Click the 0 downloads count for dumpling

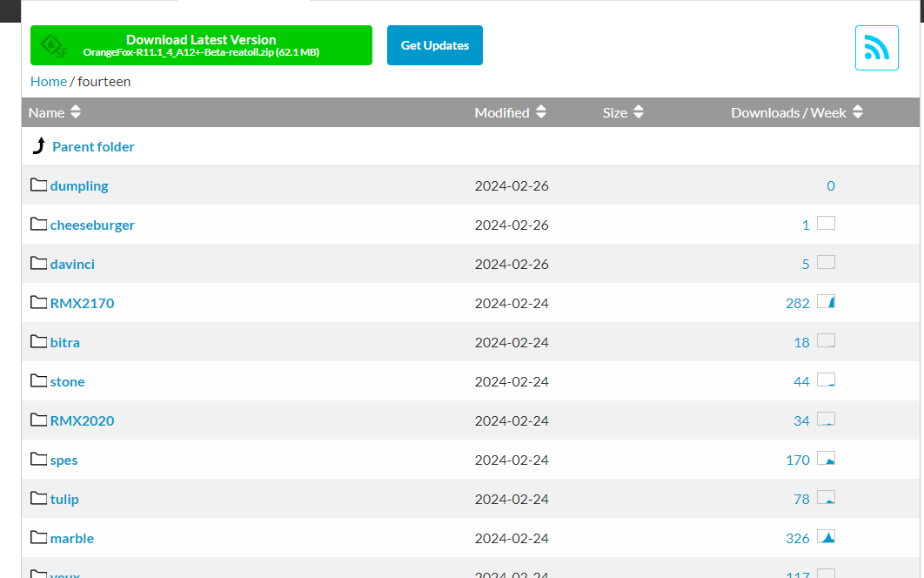(x=830, y=185)
